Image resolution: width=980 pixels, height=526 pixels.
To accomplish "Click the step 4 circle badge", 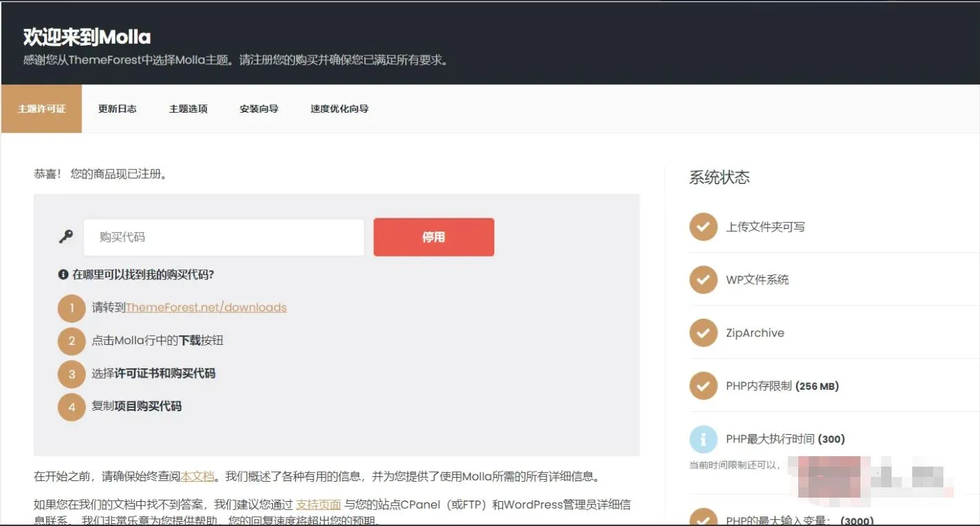I will point(71,407).
